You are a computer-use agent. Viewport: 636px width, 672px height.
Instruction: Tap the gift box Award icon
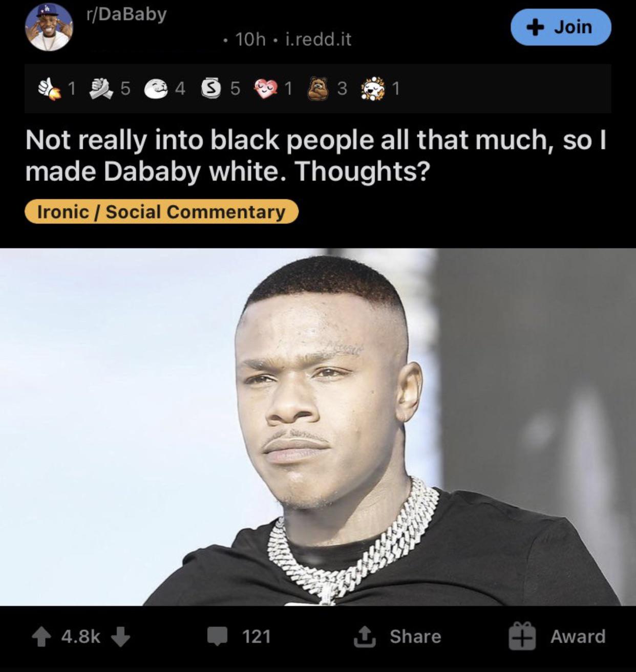coord(522,637)
